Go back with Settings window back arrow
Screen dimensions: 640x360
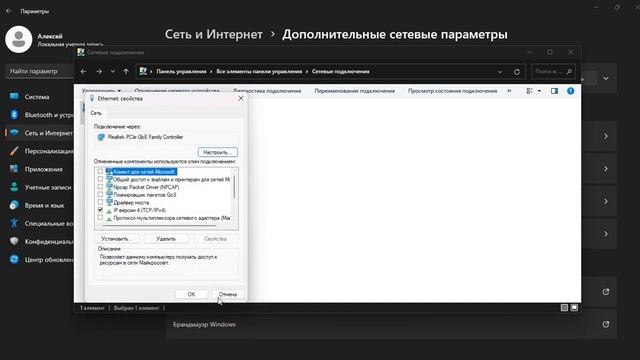(9, 11)
